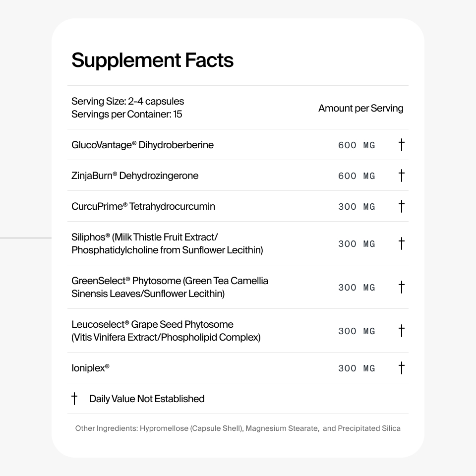
Task: Click the dagger symbol in Ioniplex row
Action: pyautogui.click(x=401, y=368)
